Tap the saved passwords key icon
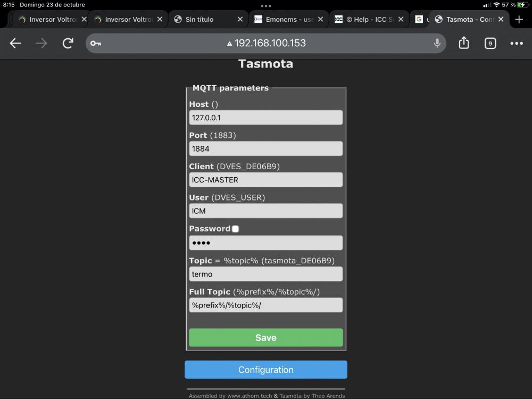 96,43
